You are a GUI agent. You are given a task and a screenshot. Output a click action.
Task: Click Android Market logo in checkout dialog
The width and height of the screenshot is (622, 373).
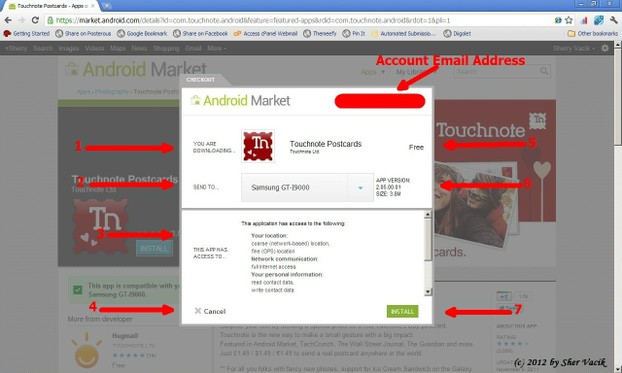[x=240, y=101]
